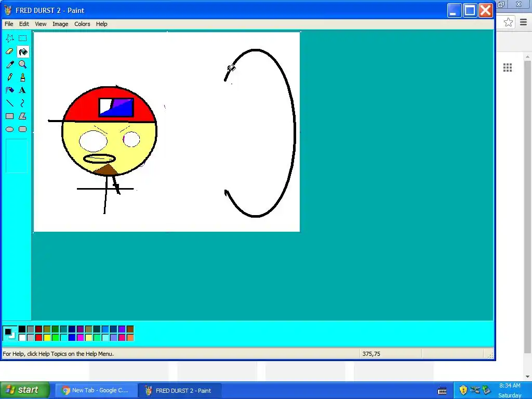Viewport: 532px width, 399px height.
Task: Select the navy blue swatch
Action: point(72,329)
